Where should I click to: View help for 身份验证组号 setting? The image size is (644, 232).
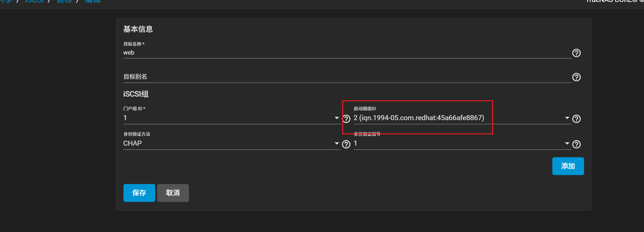pyautogui.click(x=576, y=144)
